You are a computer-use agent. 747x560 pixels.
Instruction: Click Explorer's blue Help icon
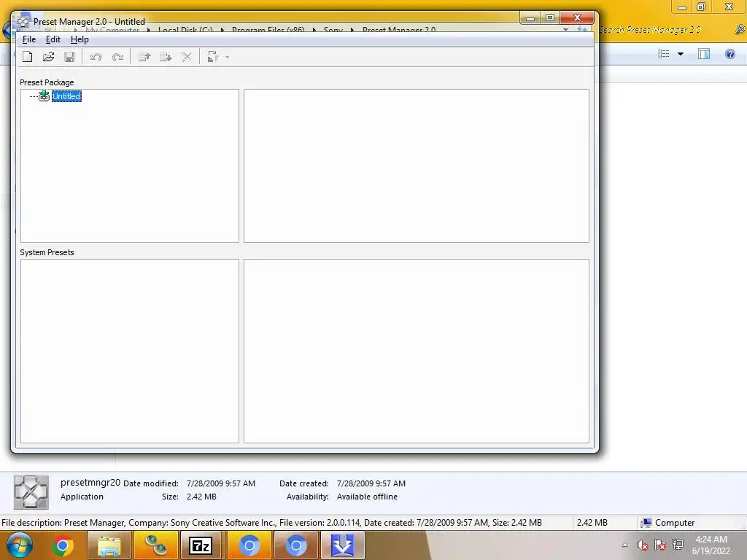coord(729,54)
